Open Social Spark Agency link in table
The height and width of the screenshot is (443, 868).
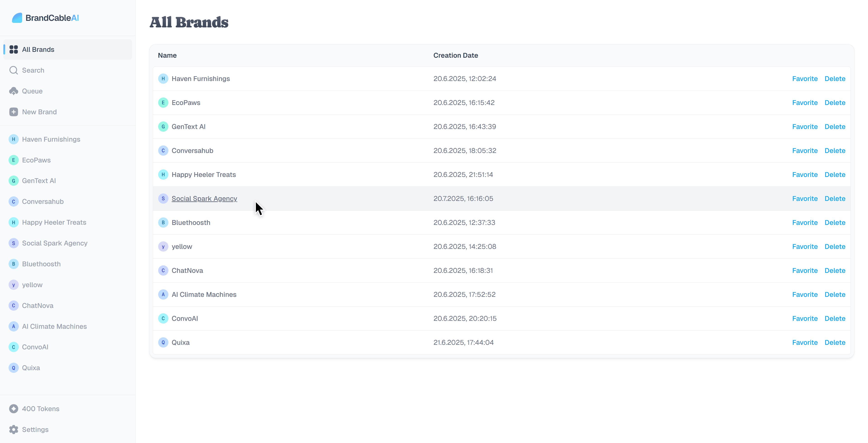[204, 198]
